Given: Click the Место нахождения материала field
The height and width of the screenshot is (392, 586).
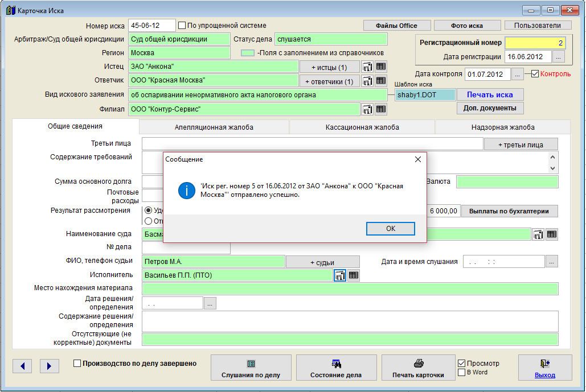Looking at the screenshot, I should (x=350, y=288).
